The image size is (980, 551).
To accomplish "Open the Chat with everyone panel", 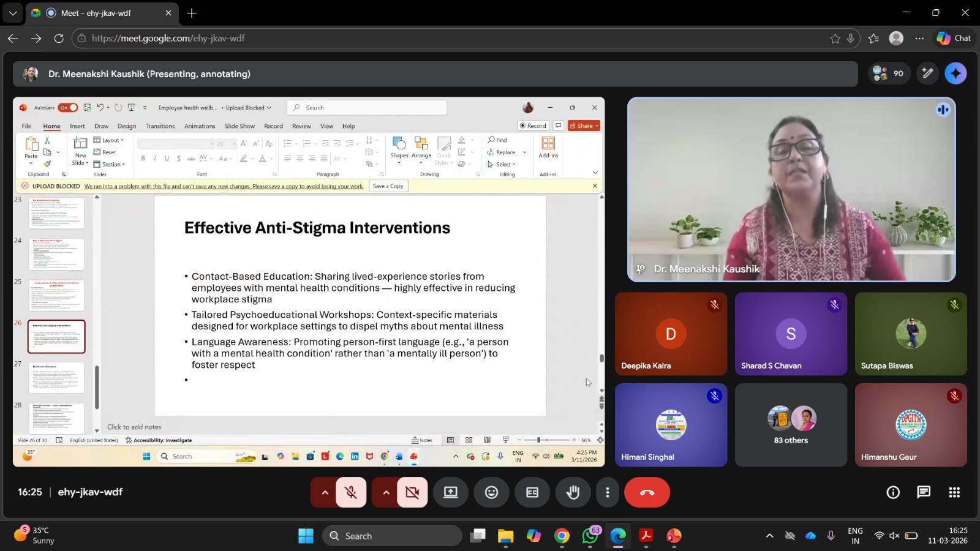I will pyautogui.click(x=924, y=492).
